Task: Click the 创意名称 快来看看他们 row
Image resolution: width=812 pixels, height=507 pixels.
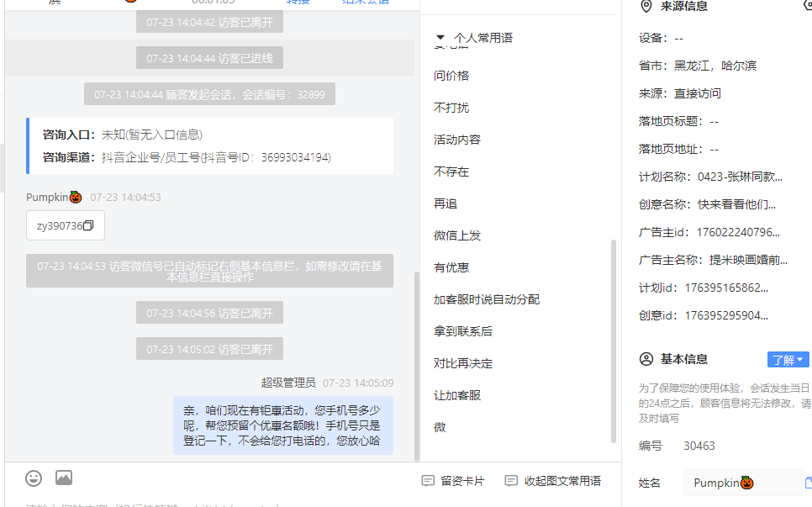Action: point(708,204)
